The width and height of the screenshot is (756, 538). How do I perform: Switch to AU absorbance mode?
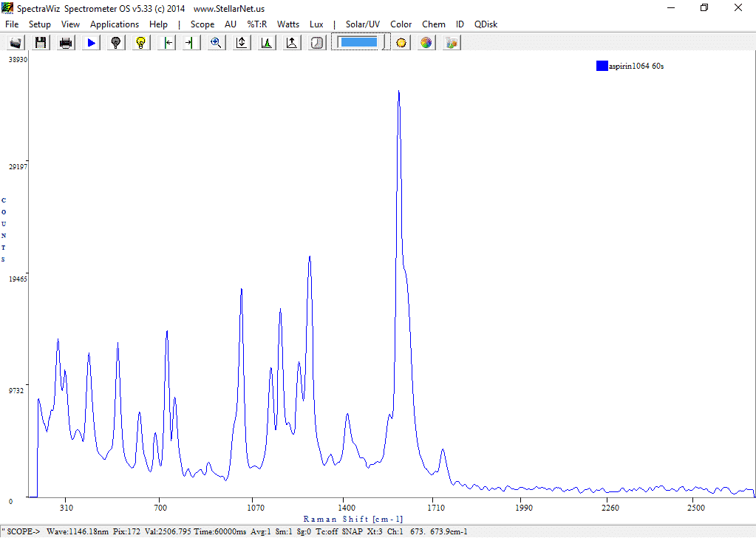tap(231, 24)
